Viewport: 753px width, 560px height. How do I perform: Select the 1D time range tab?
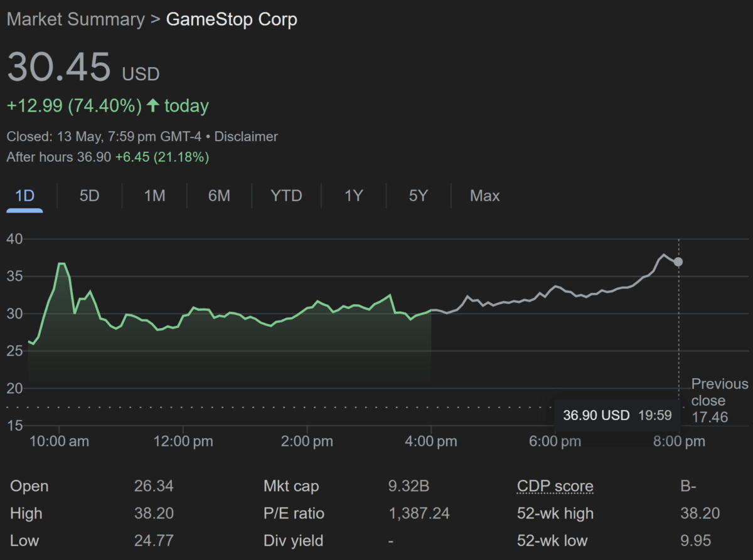pos(24,196)
